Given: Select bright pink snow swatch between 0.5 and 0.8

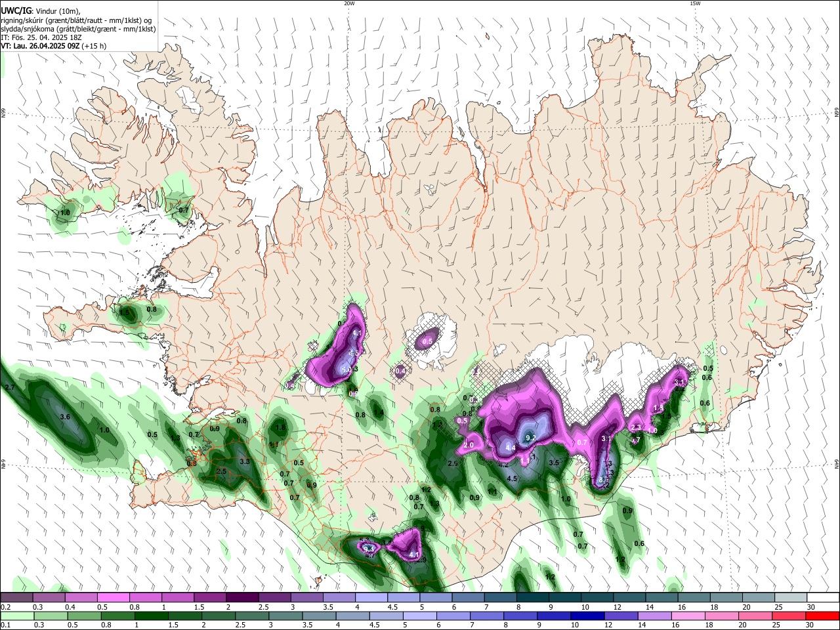Looking at the screenshot, I should point(113,597).
